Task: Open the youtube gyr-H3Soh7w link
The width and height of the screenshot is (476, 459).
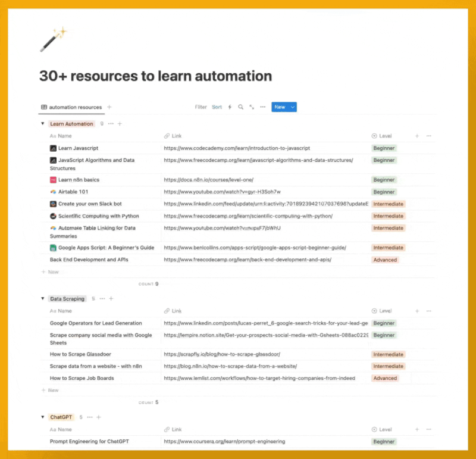Action: click(222, 192)
